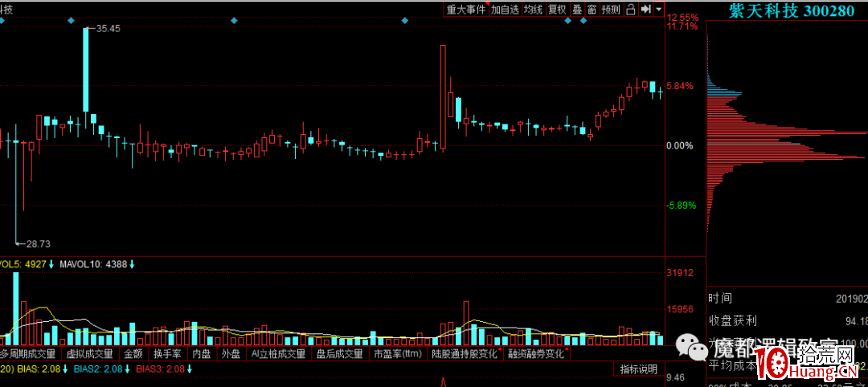The width and height of the screenshot is (868, 387).
Task: Open the 重大事件 events button
Action: 466,9
